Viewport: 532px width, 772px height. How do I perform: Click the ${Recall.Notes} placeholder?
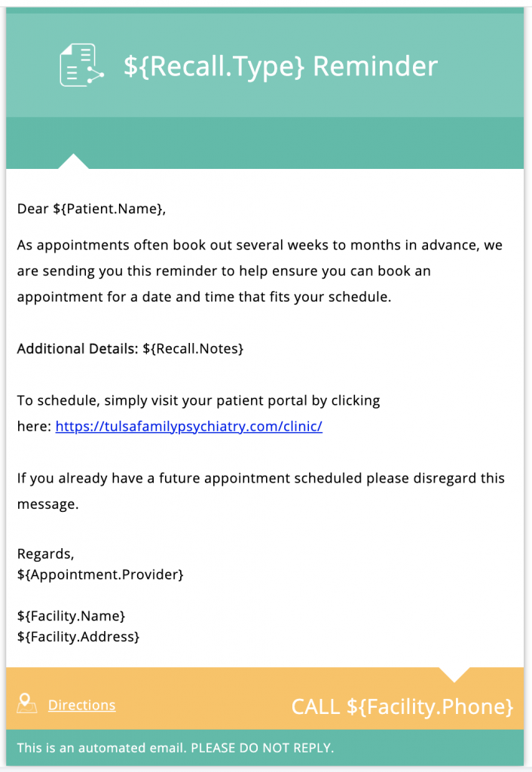tap(193, 349)
